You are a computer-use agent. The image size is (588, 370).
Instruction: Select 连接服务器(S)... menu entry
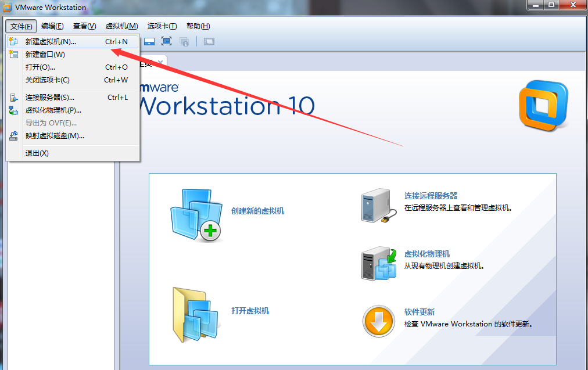[x=49, y=98]
